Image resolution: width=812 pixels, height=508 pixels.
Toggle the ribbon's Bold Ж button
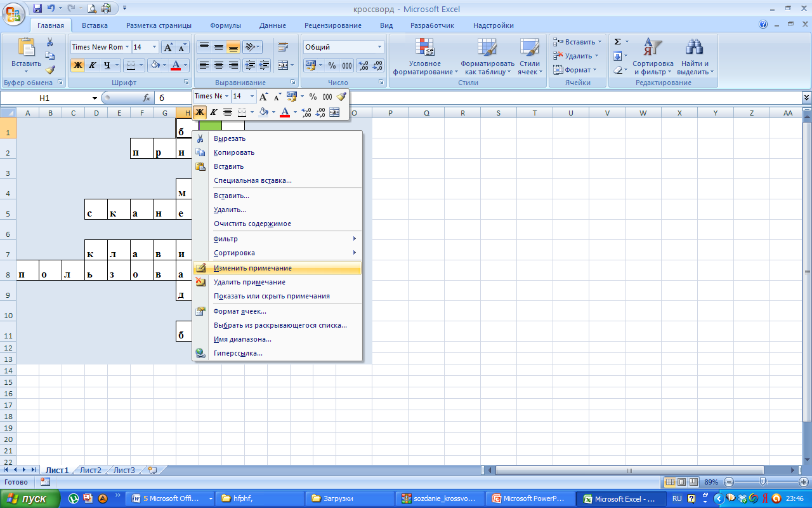click(x=77, y=65)
